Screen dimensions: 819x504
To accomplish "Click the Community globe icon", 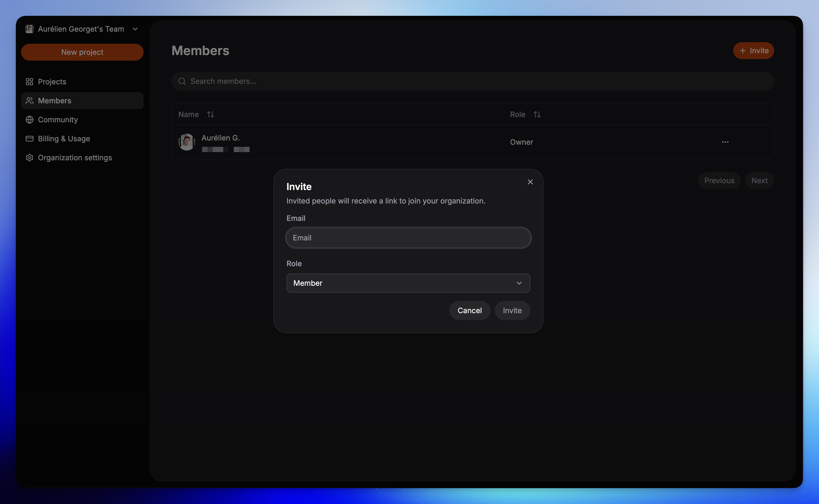I will tap(29, 120).
